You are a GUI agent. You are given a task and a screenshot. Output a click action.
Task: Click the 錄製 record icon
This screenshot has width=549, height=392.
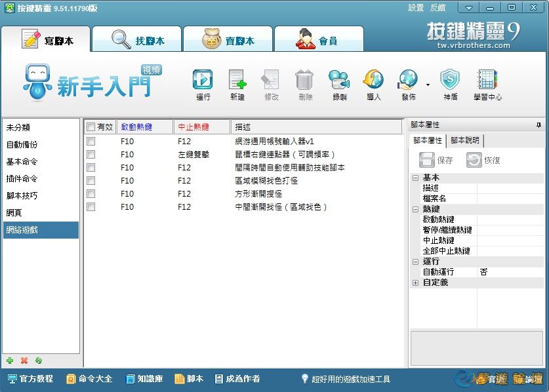click(x=339, y=80)
